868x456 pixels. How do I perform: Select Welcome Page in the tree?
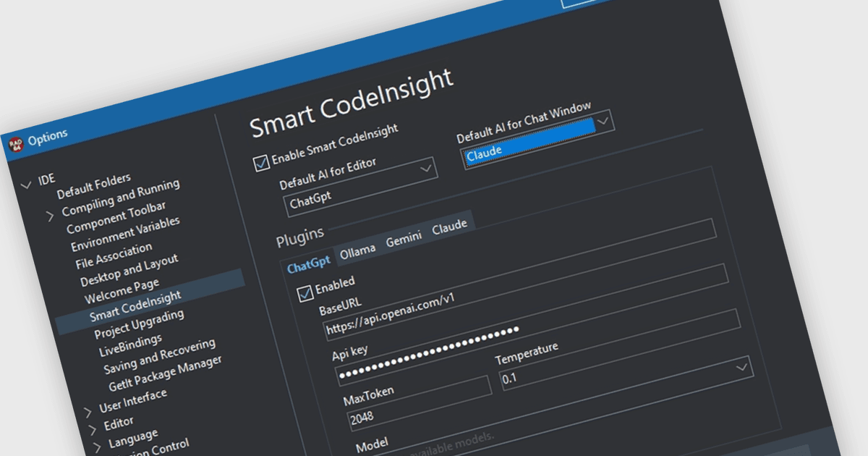122,292
